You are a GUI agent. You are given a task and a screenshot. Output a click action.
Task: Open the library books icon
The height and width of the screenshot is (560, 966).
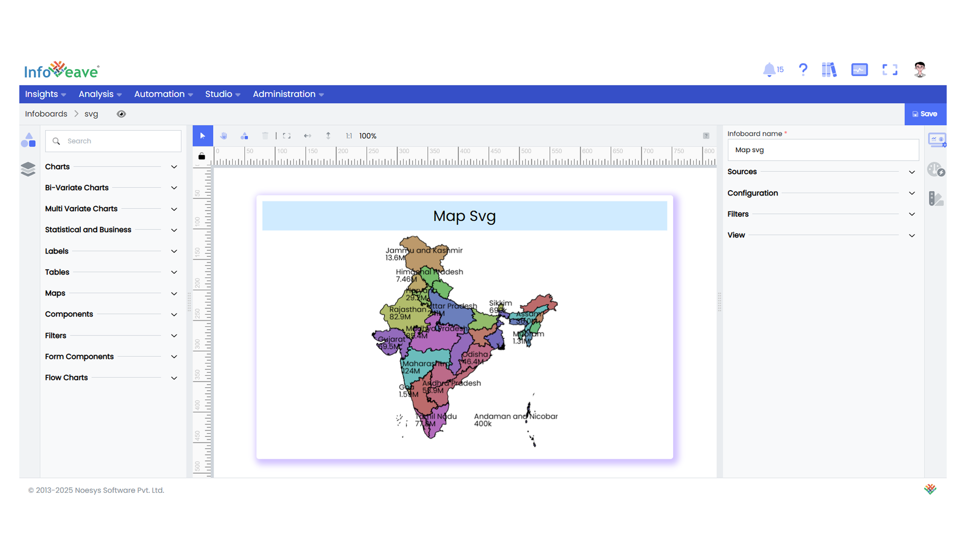829,70
